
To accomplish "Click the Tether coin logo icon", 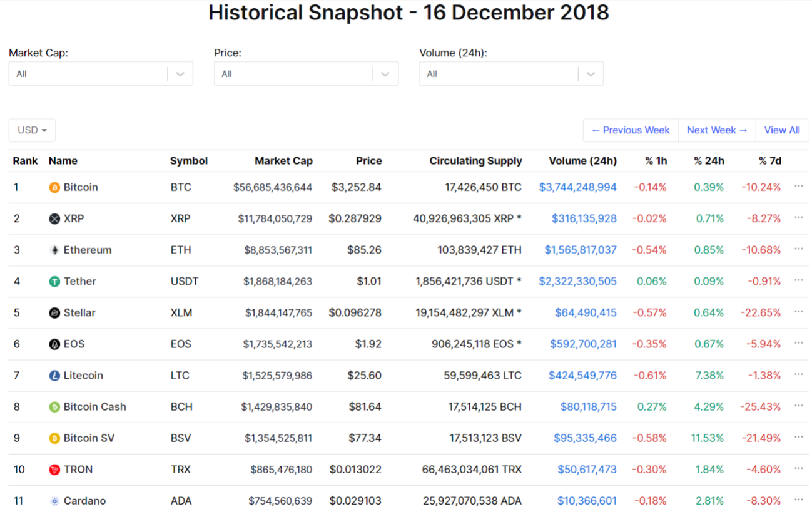I will pos(54,281).
